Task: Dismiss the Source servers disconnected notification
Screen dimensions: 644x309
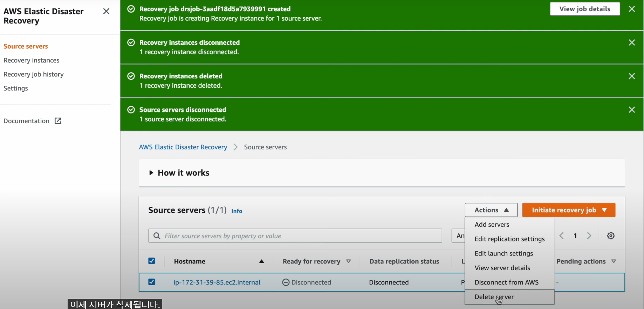Action: point(632,110)
